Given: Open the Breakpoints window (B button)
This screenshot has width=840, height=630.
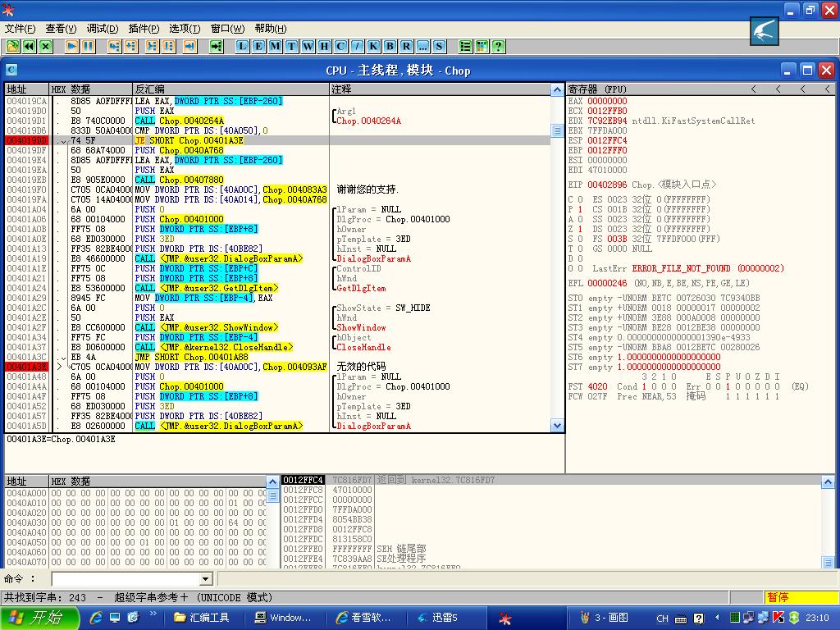Looking at the screenshot, I should [x=390, y=46].
